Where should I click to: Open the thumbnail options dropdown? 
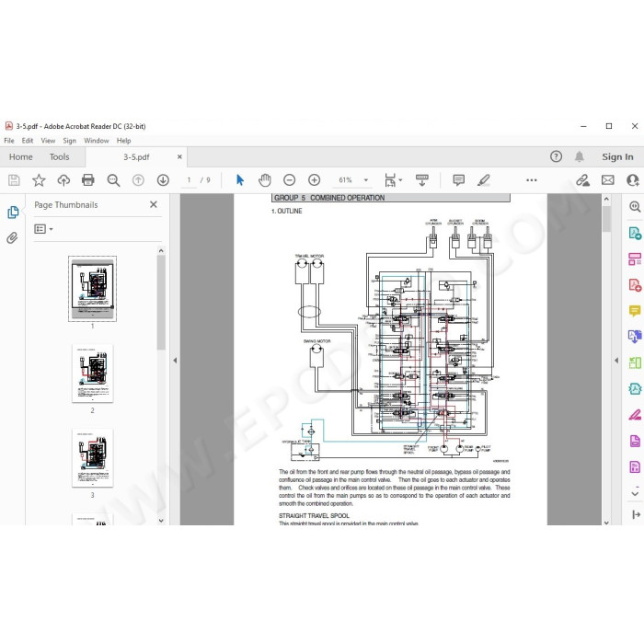(x=43, y=229)
